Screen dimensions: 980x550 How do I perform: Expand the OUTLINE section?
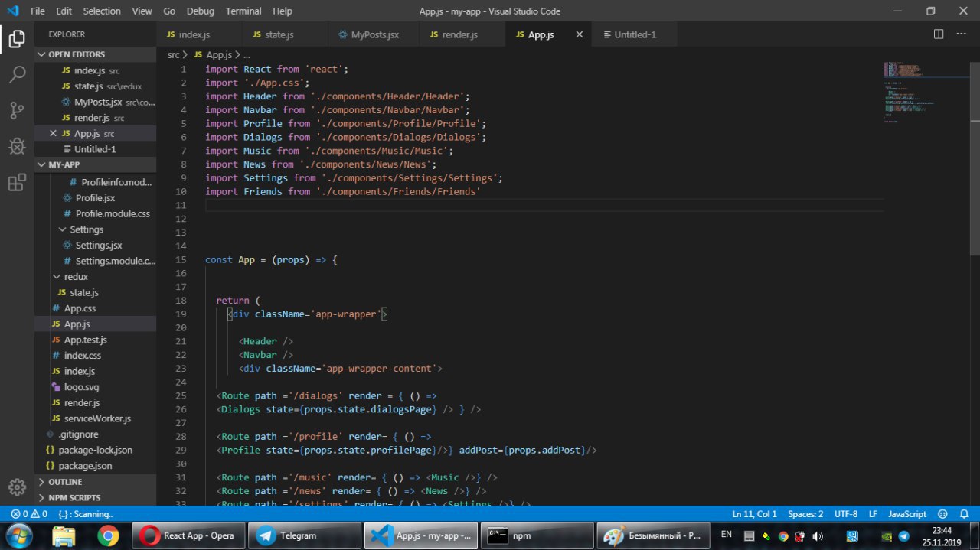65,482
